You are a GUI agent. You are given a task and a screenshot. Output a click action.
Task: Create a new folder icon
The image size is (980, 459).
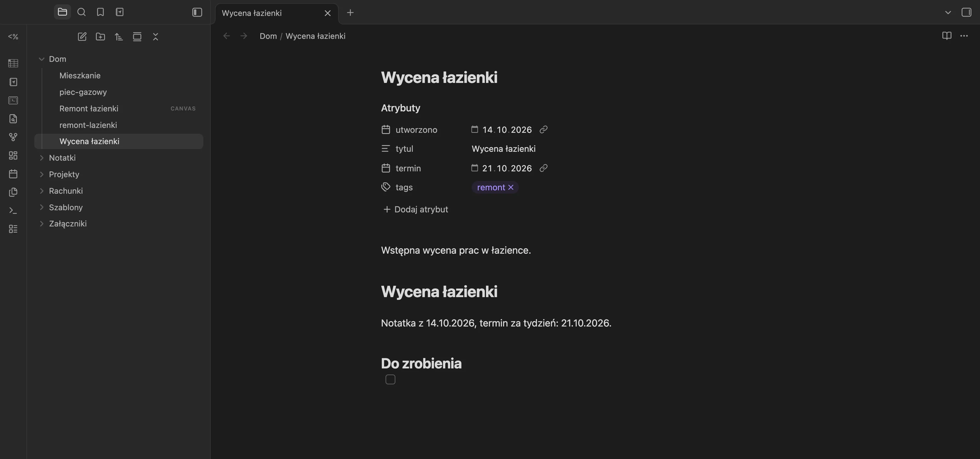click(100, 36)
